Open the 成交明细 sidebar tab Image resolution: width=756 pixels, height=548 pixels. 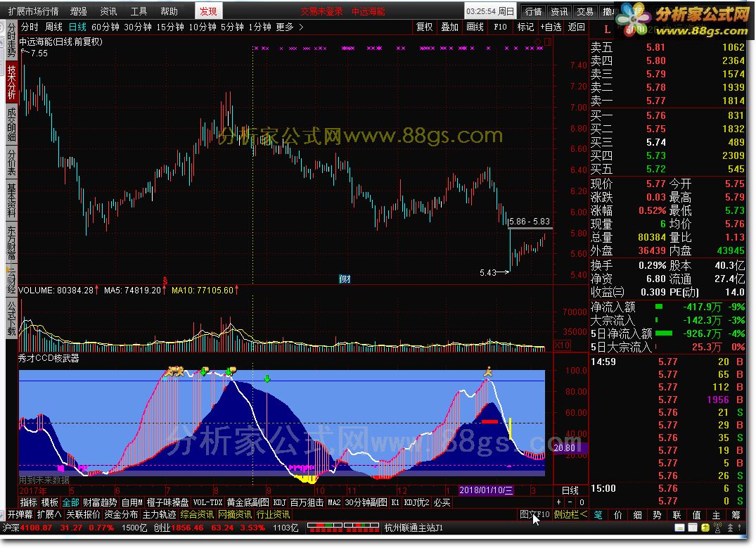point(11,125)
